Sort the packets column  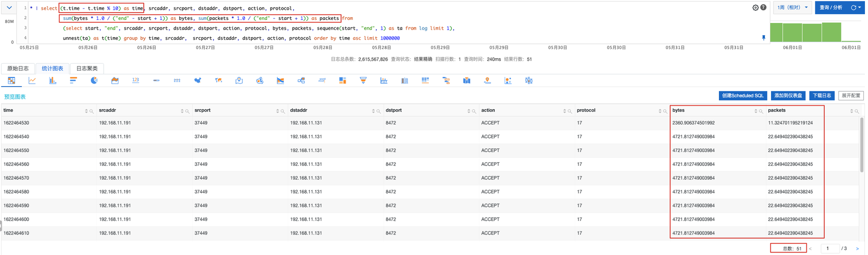[x=851, y=111]
